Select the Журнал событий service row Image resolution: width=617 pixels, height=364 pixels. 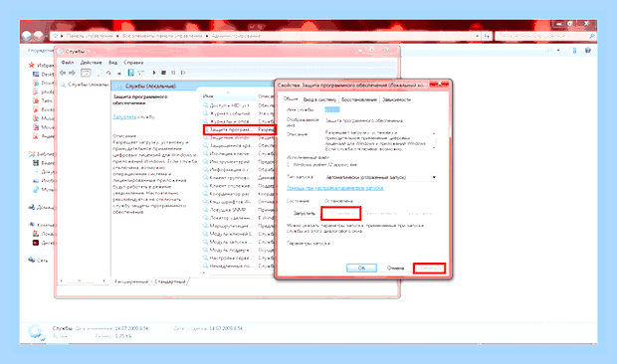(x=238, y=113)
